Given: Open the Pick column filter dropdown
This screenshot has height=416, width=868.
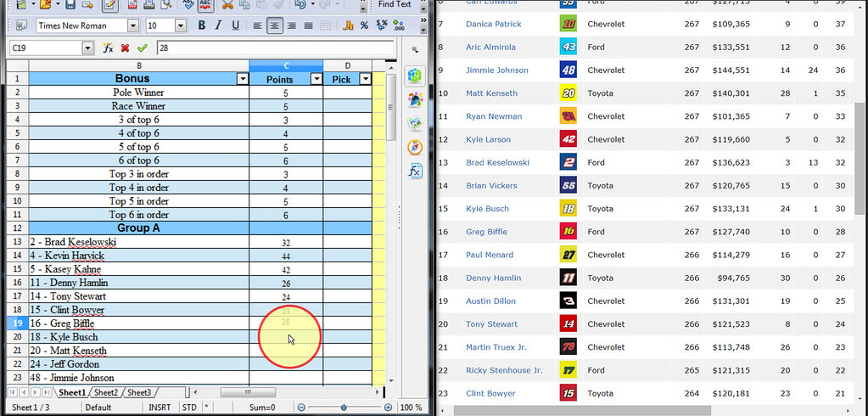Looking at the screenshot, I should point(366,79).
